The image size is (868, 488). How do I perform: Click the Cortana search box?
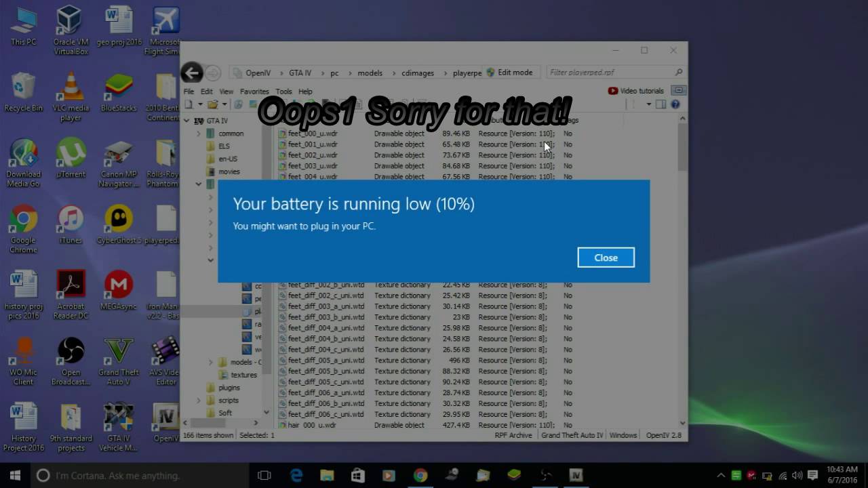pyautogui.click(x=140, y=476)
